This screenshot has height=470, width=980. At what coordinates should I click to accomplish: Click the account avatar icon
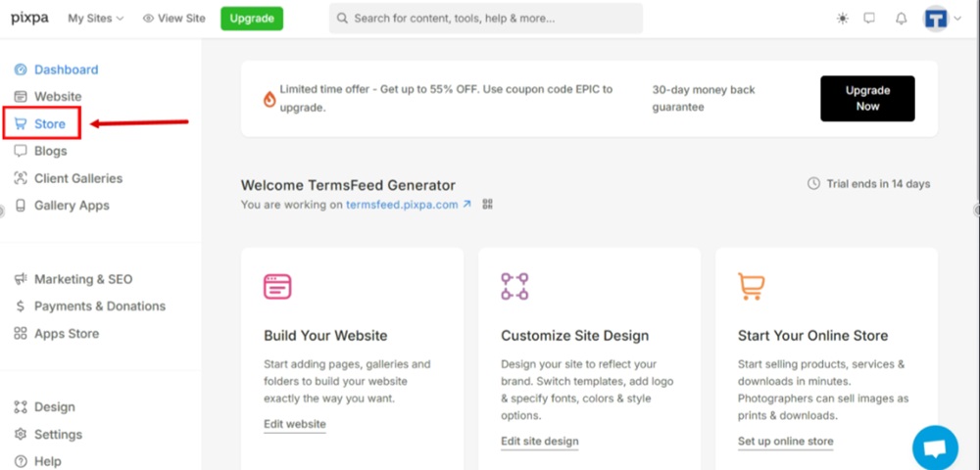coord(936,18)
